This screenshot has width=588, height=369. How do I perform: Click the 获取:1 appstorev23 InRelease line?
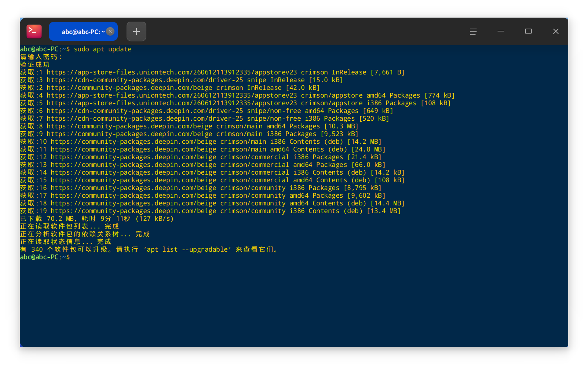pyautogui.click(x=212, y=72)
